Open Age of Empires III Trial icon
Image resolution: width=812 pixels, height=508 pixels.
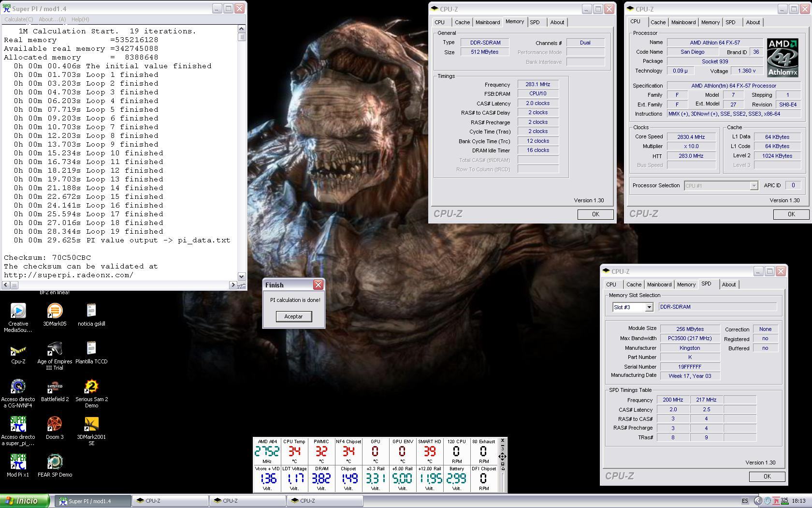click(55, 349)
